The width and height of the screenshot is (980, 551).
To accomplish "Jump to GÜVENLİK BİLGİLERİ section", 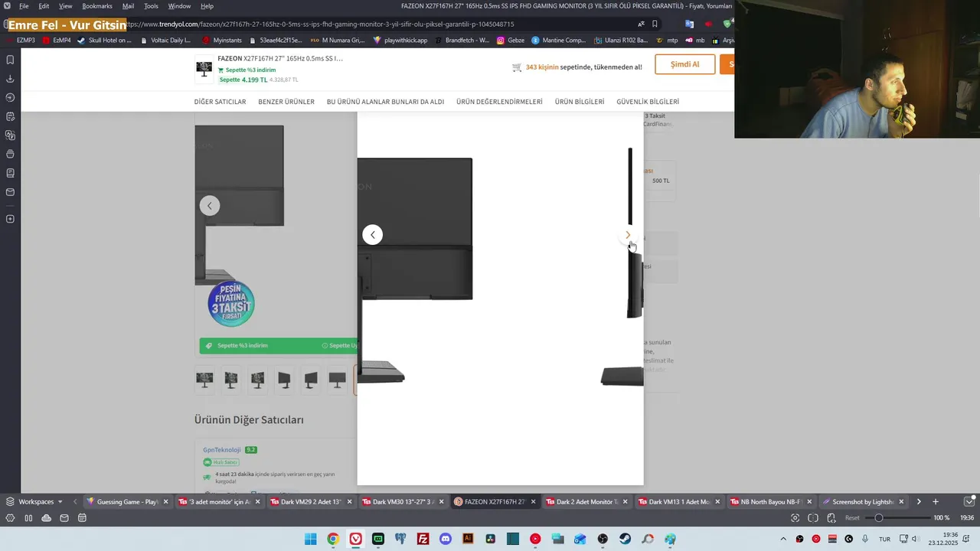I will coord(648,102).
